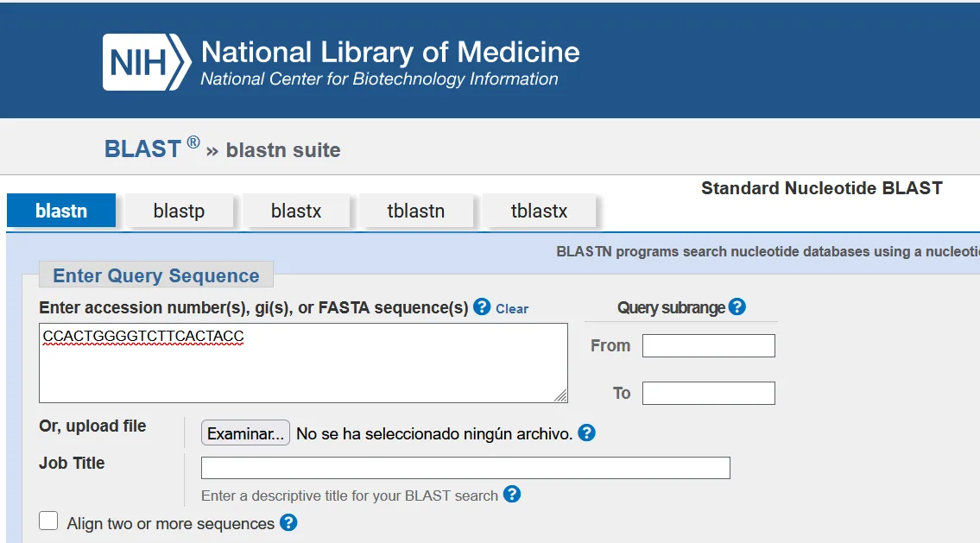Click help icon beside upload file
980x543 pixels.
586,433
